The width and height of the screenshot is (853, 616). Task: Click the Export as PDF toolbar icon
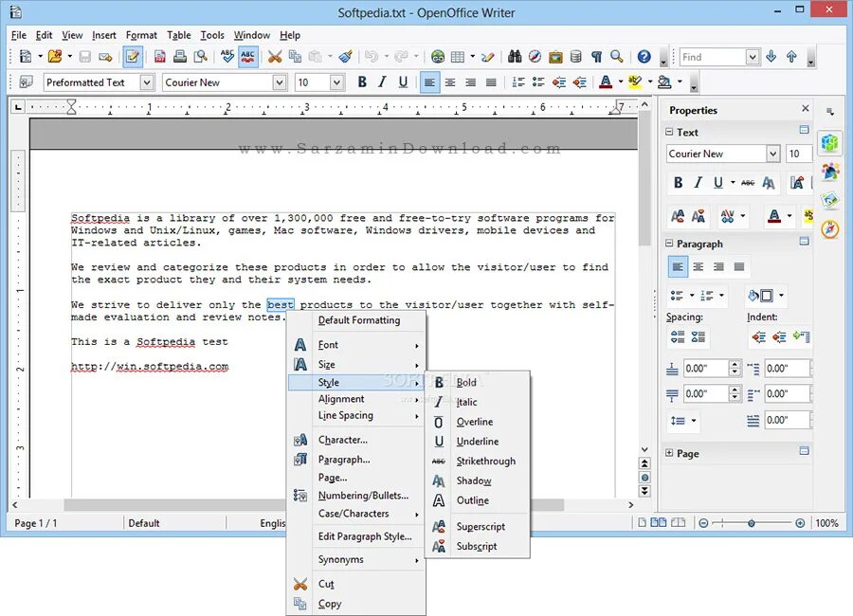(160, 57)
